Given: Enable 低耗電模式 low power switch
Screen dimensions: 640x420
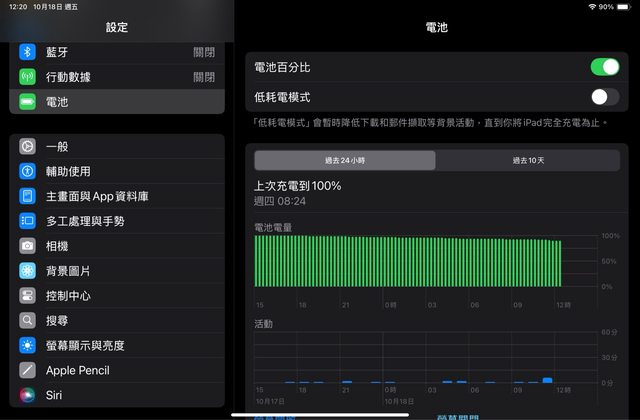Looking at the screenshot, I should 604,97.
